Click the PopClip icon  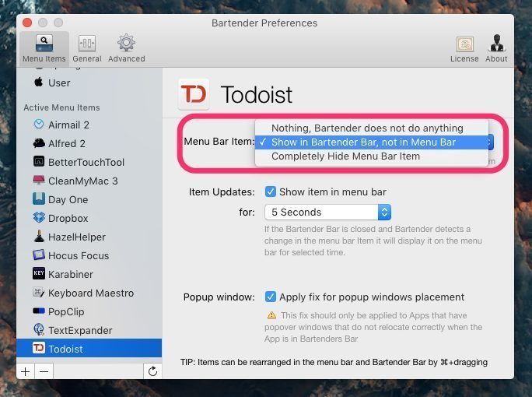[39, 311]
